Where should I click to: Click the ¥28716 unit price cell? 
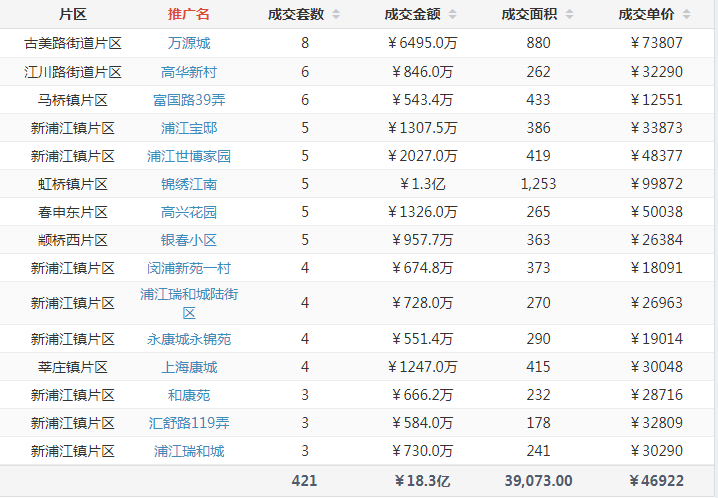click(656, 395)
